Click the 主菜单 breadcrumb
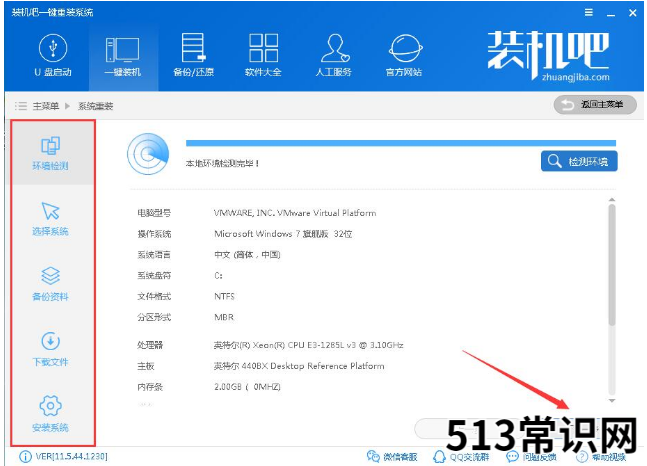 45,106
